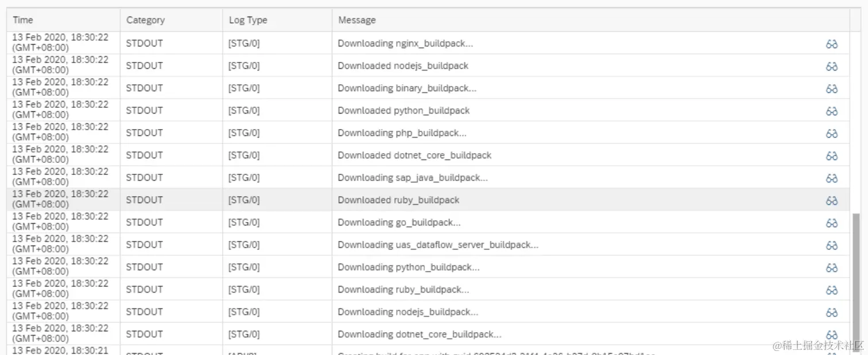Open details glasses icon for nginx_buildpack row
Viewport: 868px width, 355px height.
click(x=832, y=44)
